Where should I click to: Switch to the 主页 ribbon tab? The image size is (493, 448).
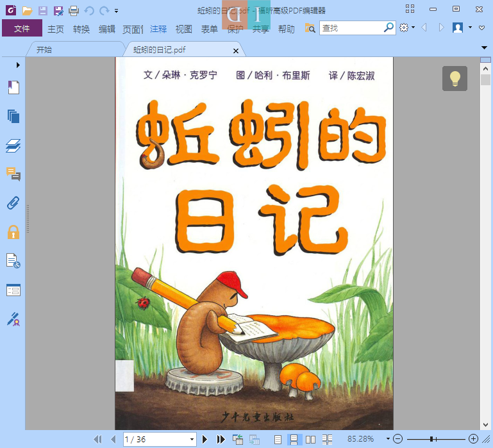click(56, 29)
